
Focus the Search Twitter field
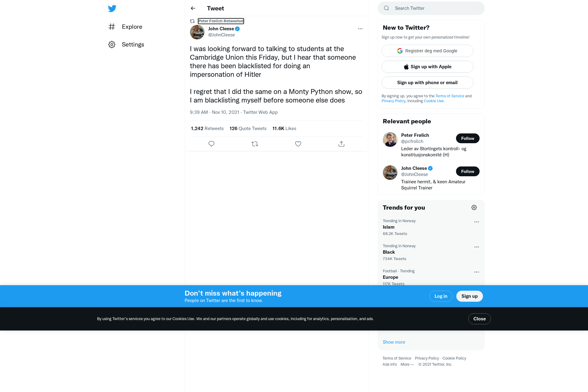point(431,8)
